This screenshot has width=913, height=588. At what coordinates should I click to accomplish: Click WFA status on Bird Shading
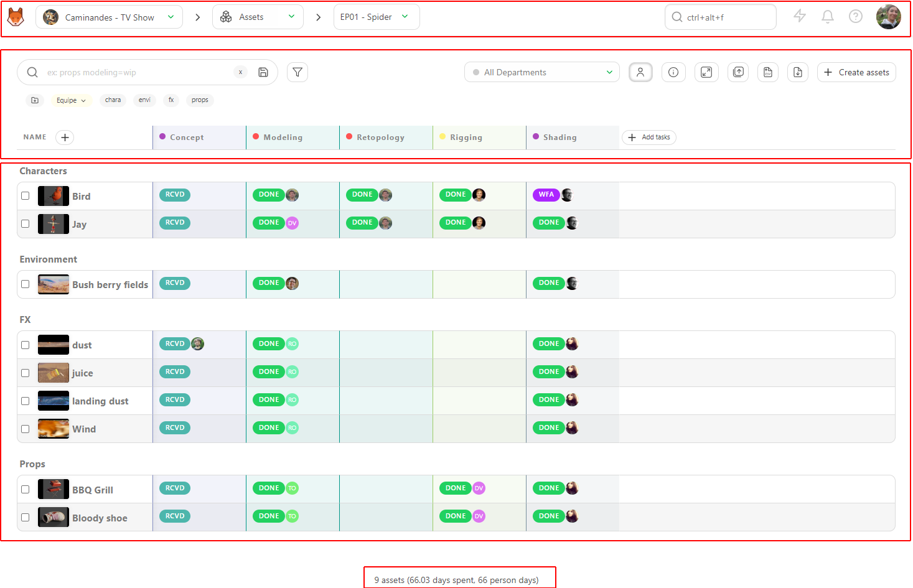[x=546, y=195]
